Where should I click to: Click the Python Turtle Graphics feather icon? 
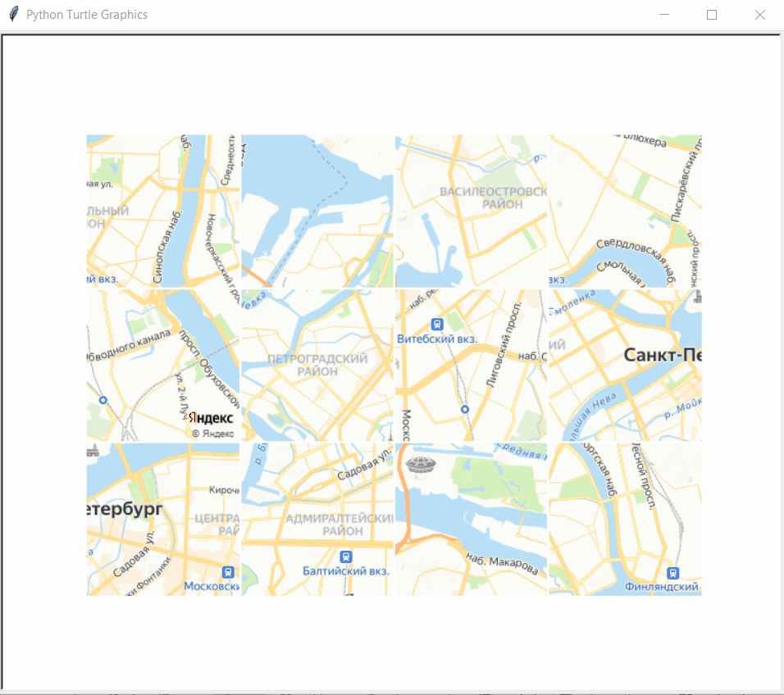click(x=14, y=14)
